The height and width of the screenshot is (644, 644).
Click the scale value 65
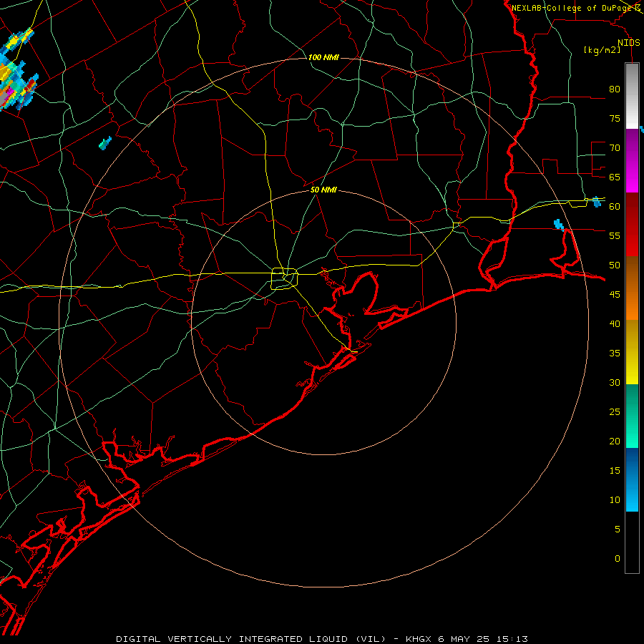coord(615,177)
